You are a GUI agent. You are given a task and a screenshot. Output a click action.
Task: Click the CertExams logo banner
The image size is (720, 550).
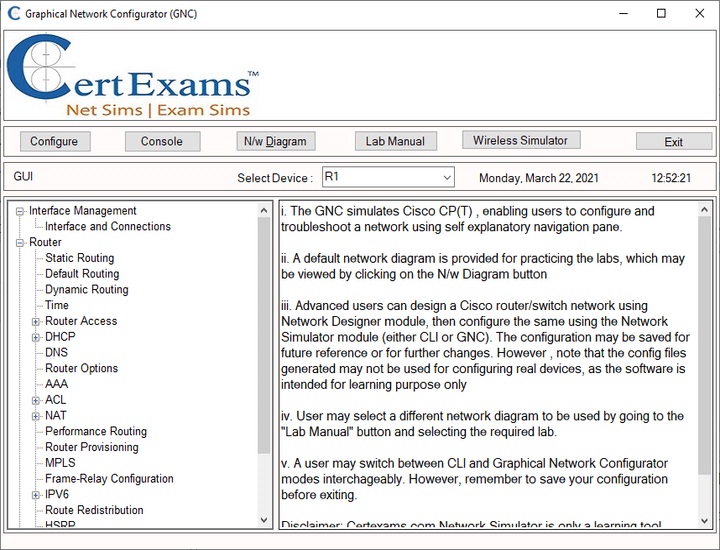tap(133, 76)
